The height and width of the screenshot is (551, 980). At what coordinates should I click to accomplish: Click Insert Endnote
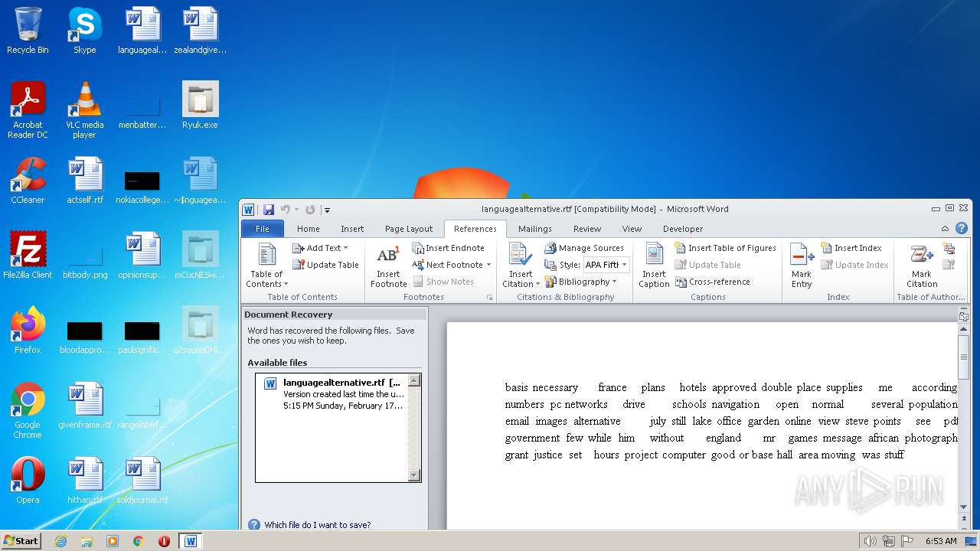(x=449, y=248)
